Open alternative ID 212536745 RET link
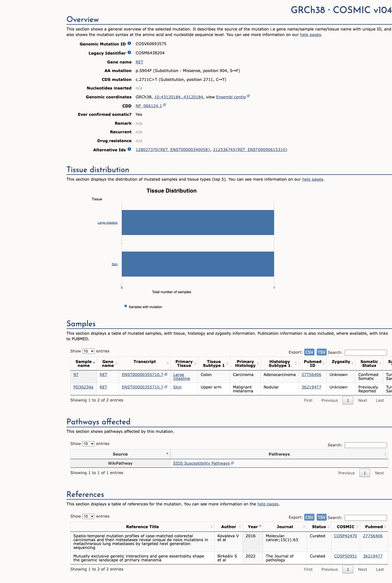Screen dimensions: 392x583 coord(250,150)
